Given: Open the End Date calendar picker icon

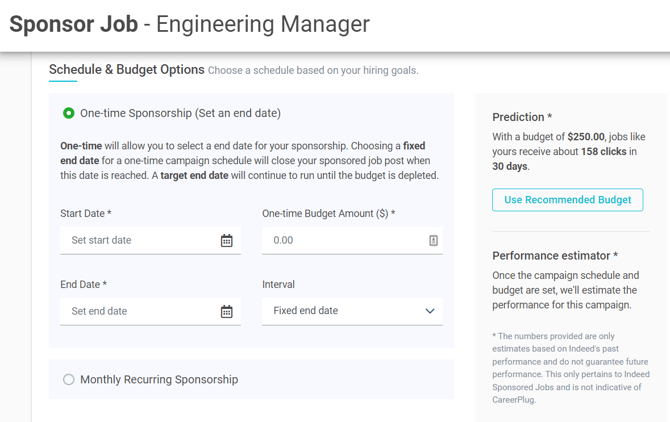Looking at the screenshot, I should (227, 312).
